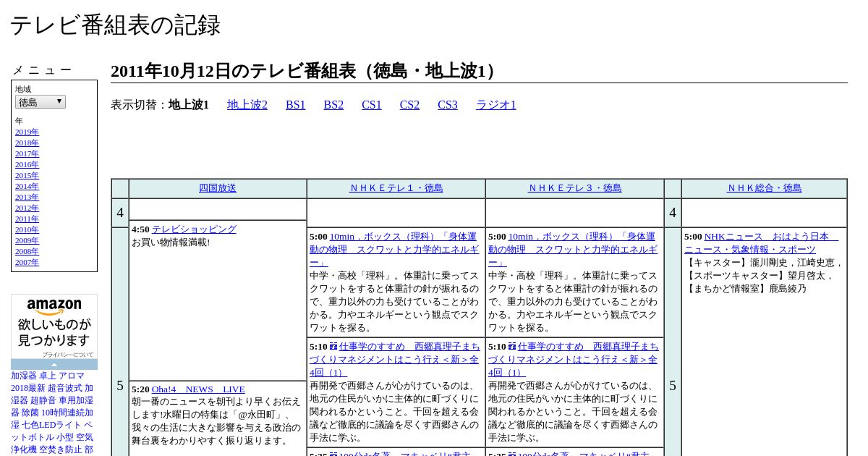
Task: Switch to CS3 listing
Action: click(x=448, y=105)
